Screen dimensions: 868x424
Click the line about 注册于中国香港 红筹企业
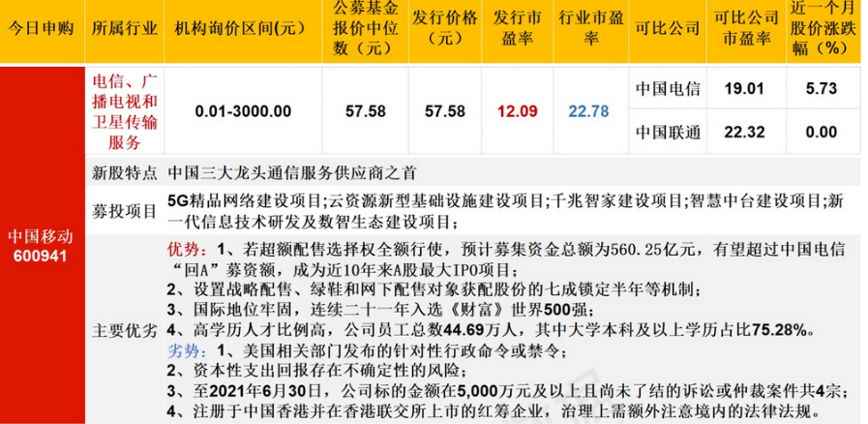tap(494, 411)
